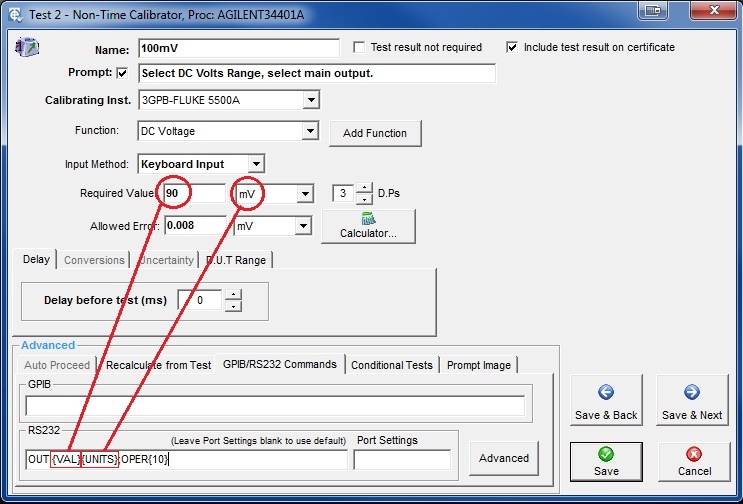The height and width of the screenshot is (504, 743).
Task: Click into the GPIB command field
Action: point(275,406)
